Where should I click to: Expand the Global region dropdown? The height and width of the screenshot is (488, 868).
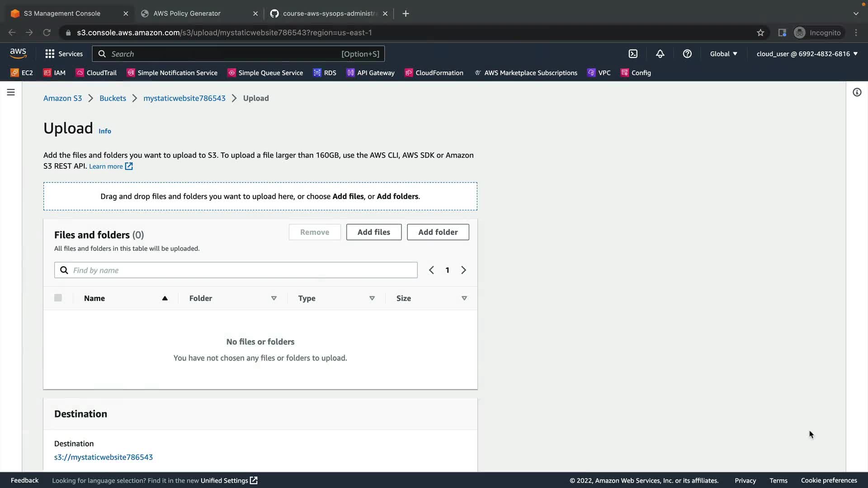click(x=723, y=54)
